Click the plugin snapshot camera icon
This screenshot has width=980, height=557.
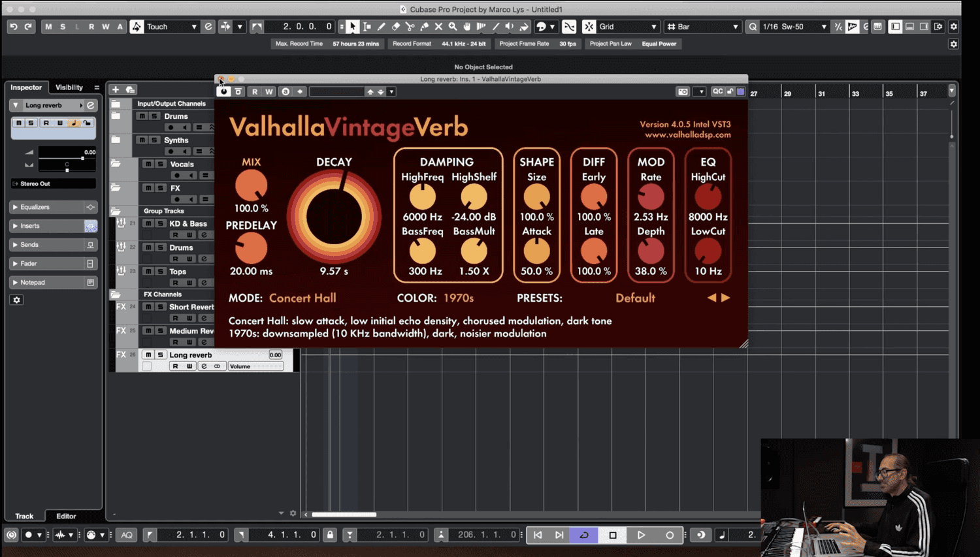click(683, 91)
